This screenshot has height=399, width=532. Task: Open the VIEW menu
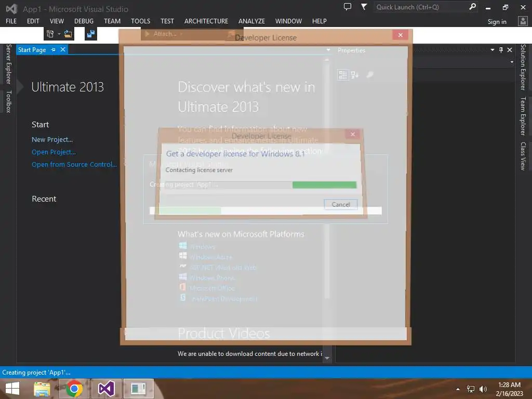[57, 21]
